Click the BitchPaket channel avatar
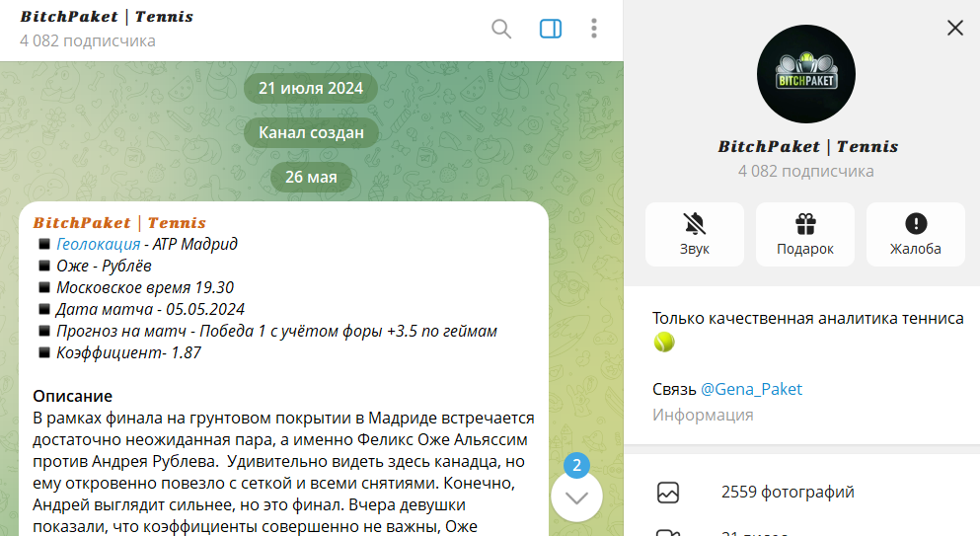The width and height of the screenshot is (980, 536). pos(805,74)
